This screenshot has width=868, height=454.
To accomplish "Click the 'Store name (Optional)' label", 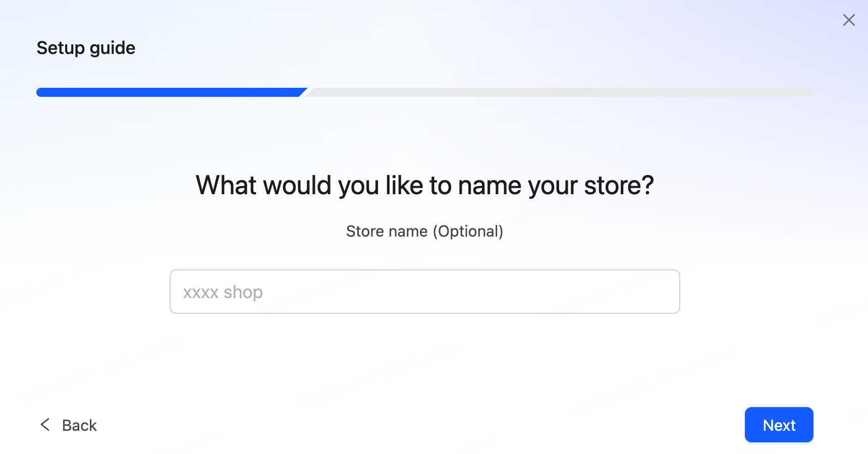I will click(424, 231).
